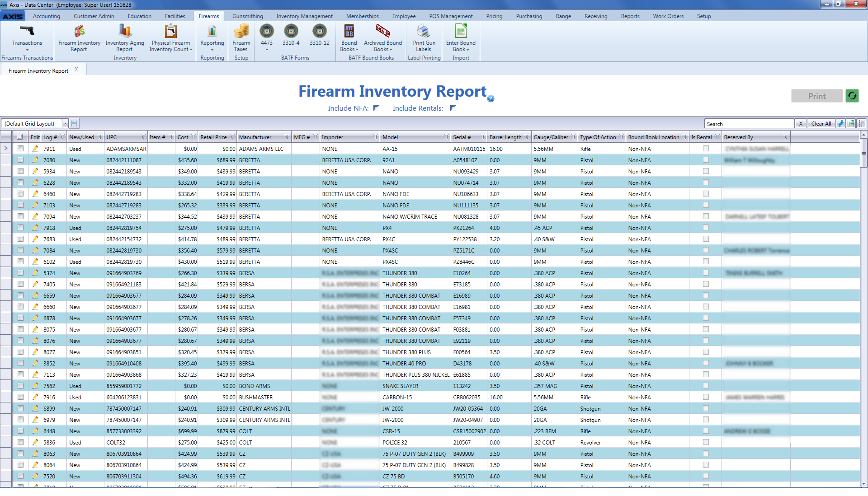Click into the Search field
The width and height of the screenshot is (868, 496).
[749, 123]
